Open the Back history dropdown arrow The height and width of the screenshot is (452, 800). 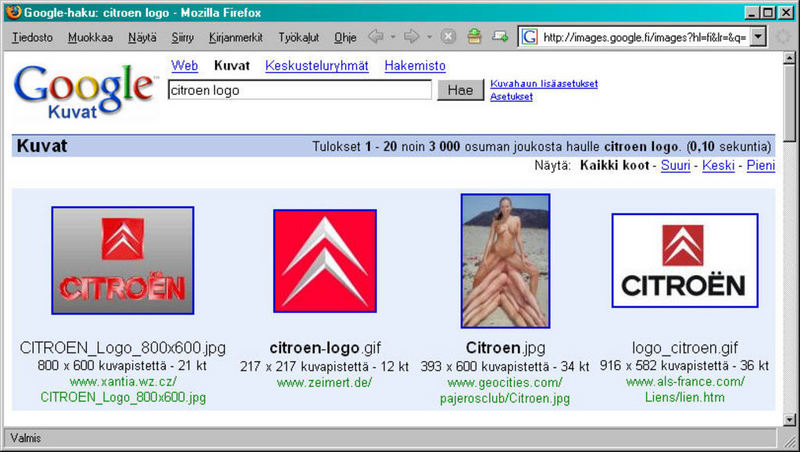pos(393,37)
